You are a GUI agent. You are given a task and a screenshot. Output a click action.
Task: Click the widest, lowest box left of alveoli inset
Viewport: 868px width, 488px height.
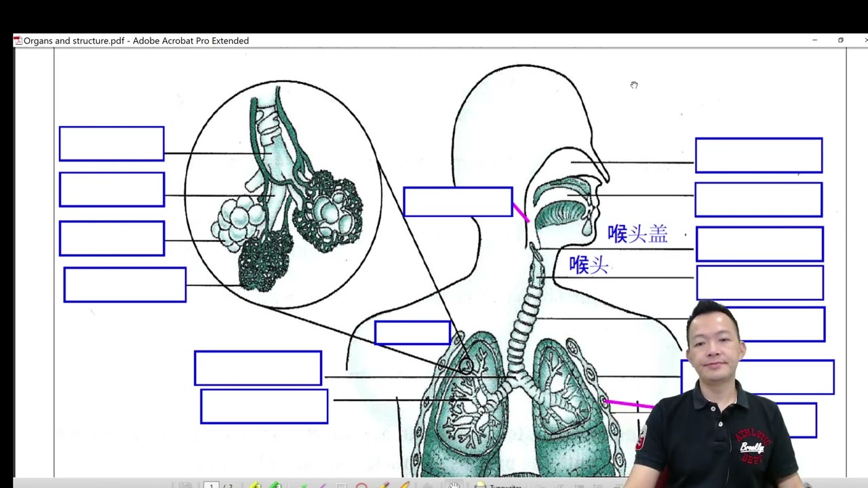click(x=125, y=285)
